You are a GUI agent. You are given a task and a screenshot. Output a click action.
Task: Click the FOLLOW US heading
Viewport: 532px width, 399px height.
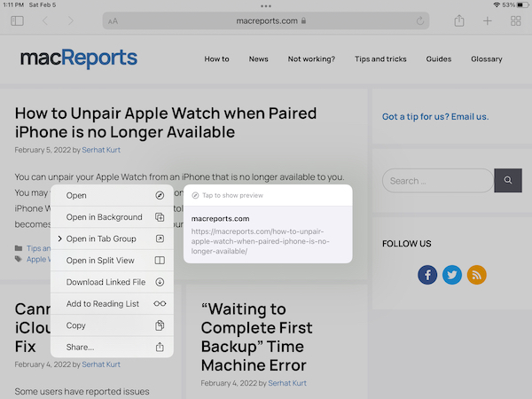[x=407, y=244]
